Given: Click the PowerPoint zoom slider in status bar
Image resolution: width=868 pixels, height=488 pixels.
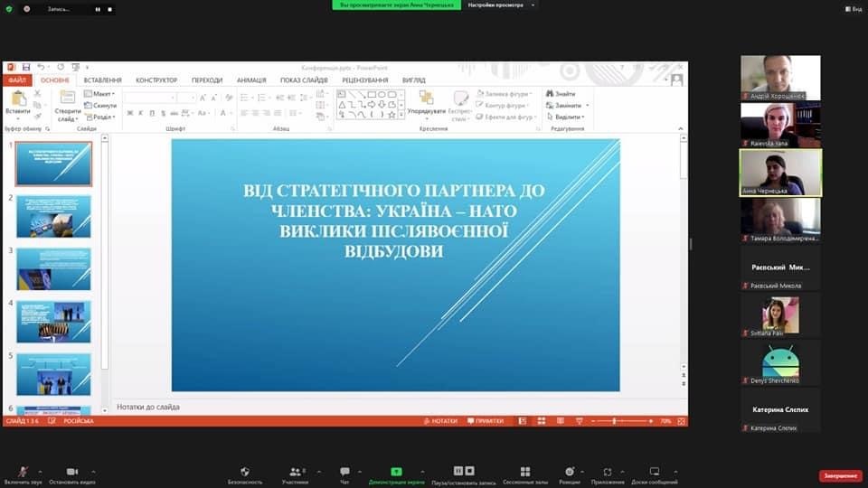Looking at the screenshot, I should point(615,421).
